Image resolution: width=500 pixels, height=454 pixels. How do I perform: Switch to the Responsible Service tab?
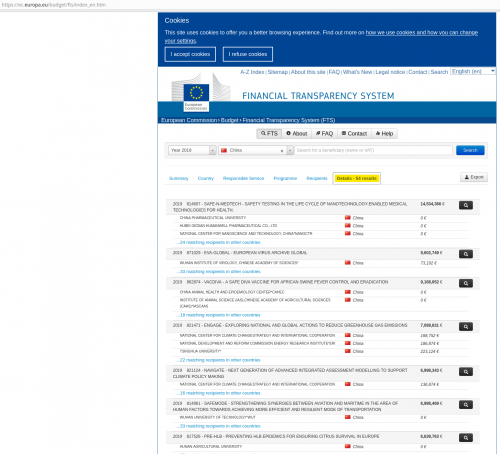tap(243, 178)
